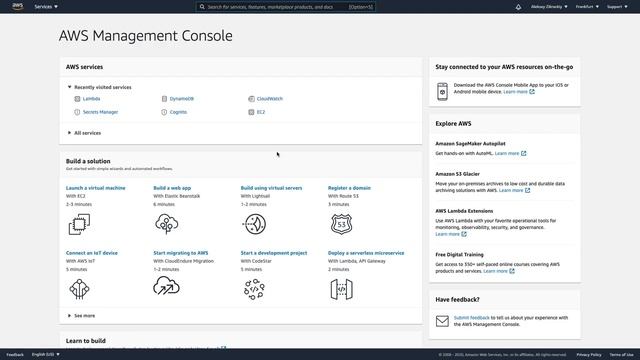Viewport: 640px width, 360px height.
Task: Click the Secrets Manager service icon
Action: tap(77, 112)
